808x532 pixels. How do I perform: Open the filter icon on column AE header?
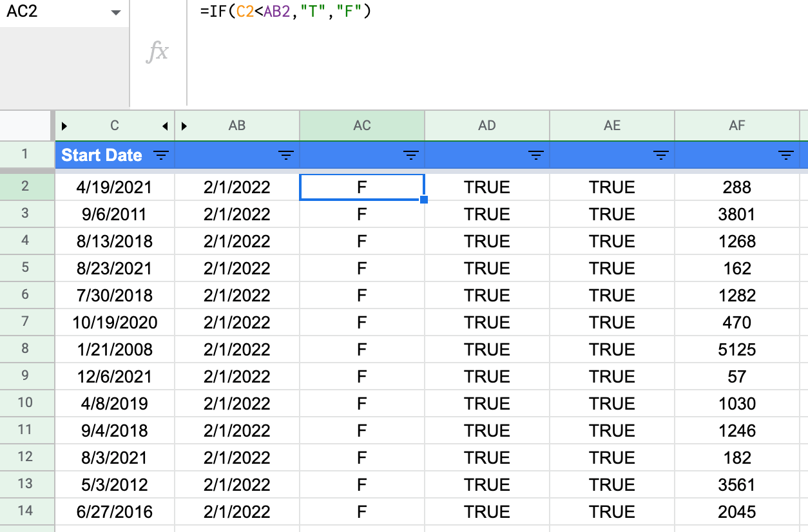click(660, 155)
